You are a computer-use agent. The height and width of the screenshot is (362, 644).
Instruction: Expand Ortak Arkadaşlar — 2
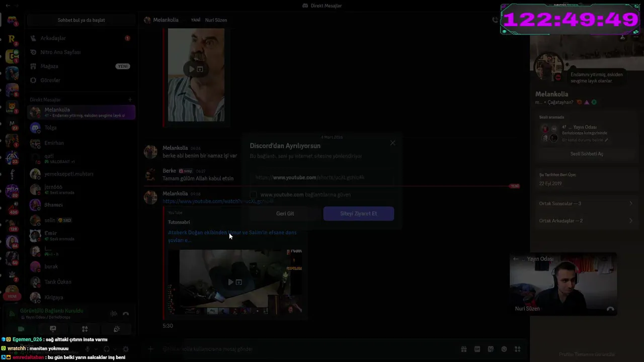click(586, 221)
